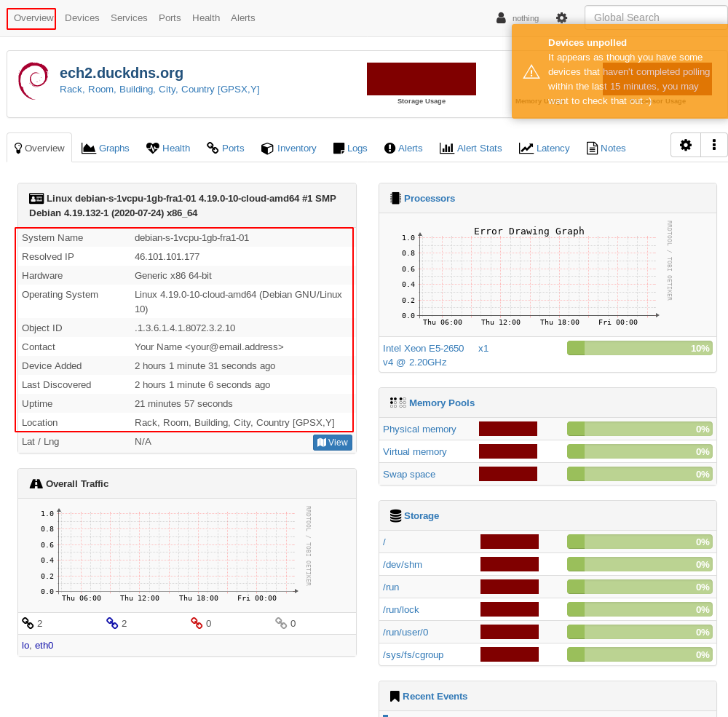Click the Storage Usage mini graph in header
Viewport: 728px width, 717px height.
coord(421,79)
